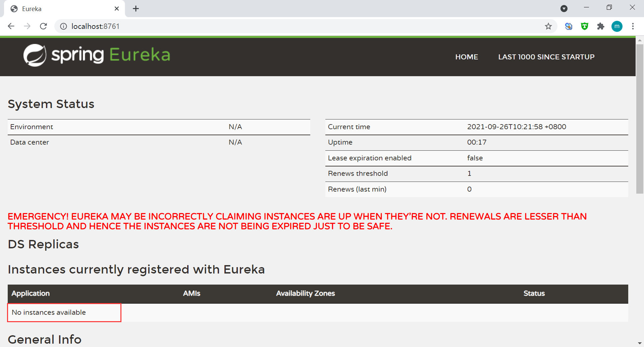This screenshot has width=644, height=347.
Task: Close the Eureka tab
Action: pos(117,9)
